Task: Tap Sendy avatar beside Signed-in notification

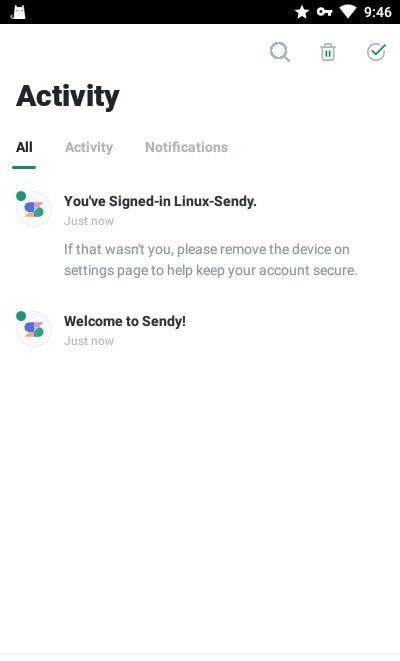Action: (34, 209)
